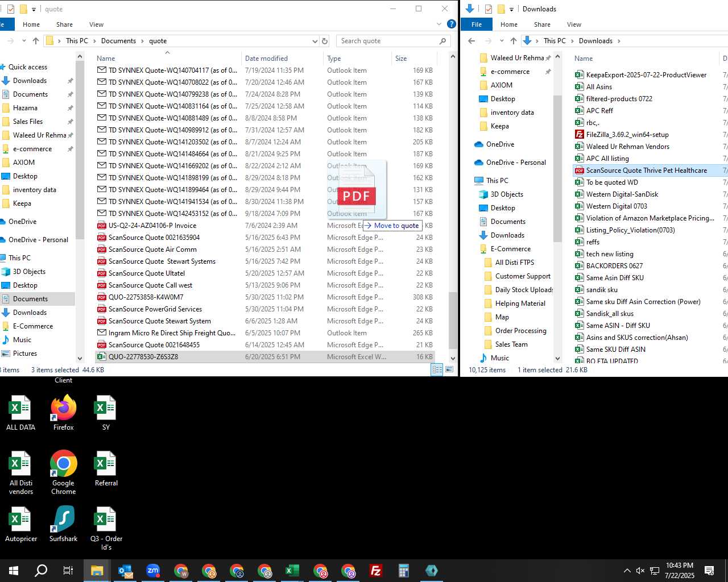Click properties checkmark in quote title bar
This screenshot has width=728, height=582.
pyautogui.click(x=11, y=9)
